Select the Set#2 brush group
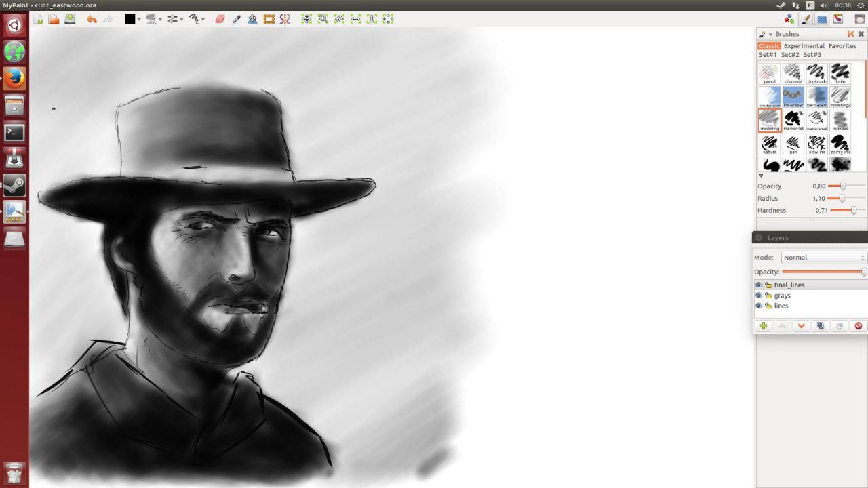Image resolution: width=868 pixels, height=488 pixels. [x=790, y=55]
